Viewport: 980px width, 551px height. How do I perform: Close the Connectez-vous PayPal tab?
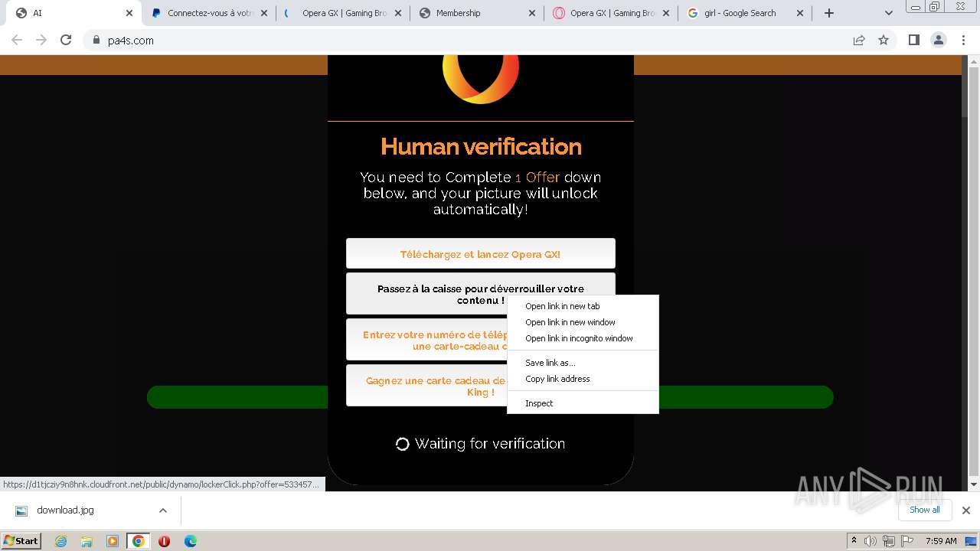[264, 13]
